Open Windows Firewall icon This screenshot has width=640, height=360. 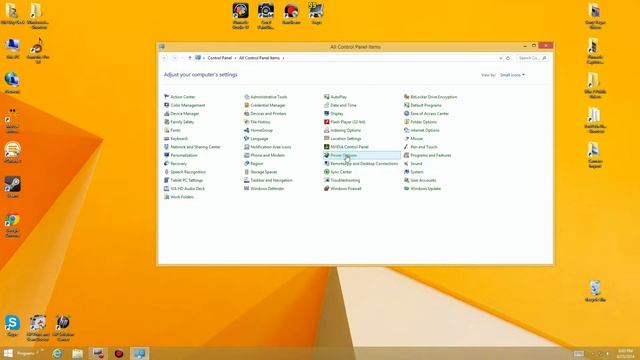[x=327, y=189]
